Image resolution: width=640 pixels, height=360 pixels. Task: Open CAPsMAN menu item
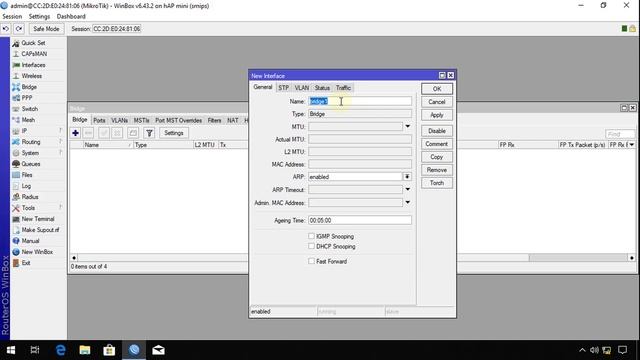pos(34,54)
